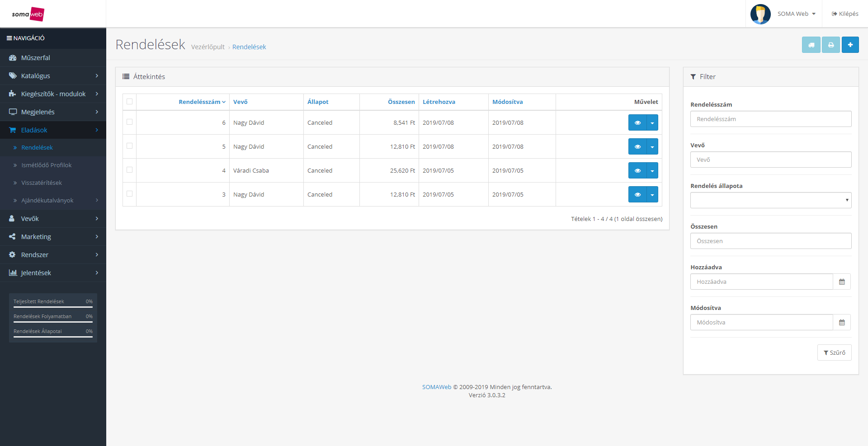Click the Vezérlőpult breadcrumb link

[208, 47]
